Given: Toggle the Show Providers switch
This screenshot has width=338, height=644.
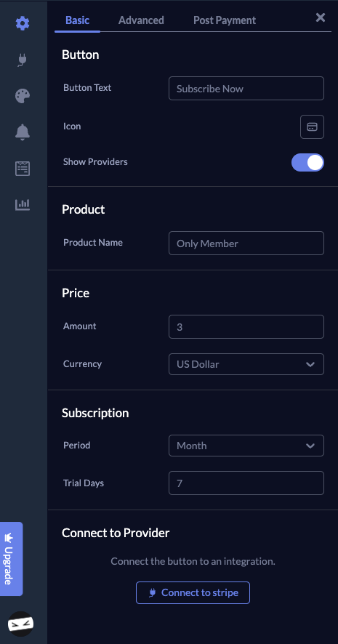Looking at the screenshot, I should 307,163.
